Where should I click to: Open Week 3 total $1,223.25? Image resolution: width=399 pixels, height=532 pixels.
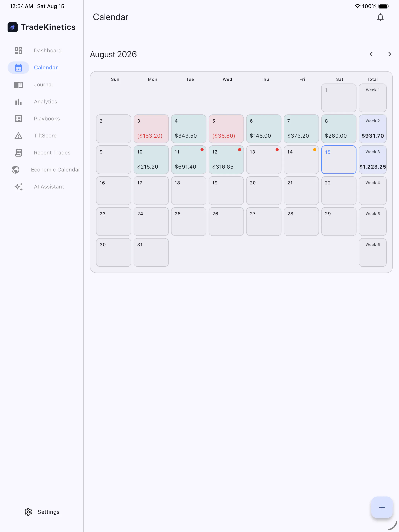pos(373,160)
